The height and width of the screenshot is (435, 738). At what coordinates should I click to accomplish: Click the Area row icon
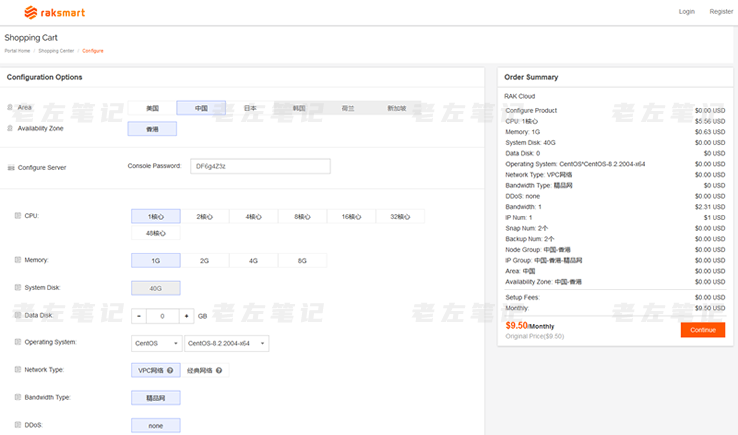(10, 107)
